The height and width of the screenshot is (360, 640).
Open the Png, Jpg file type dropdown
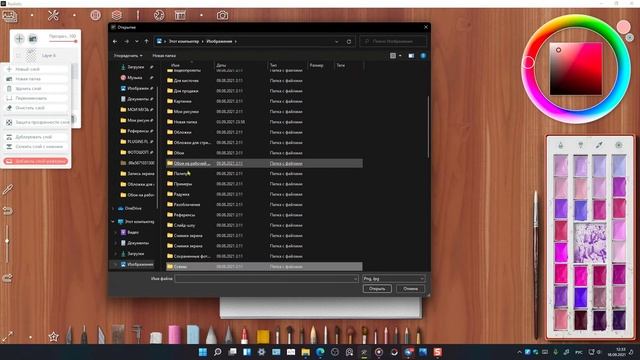coord(393,279)
